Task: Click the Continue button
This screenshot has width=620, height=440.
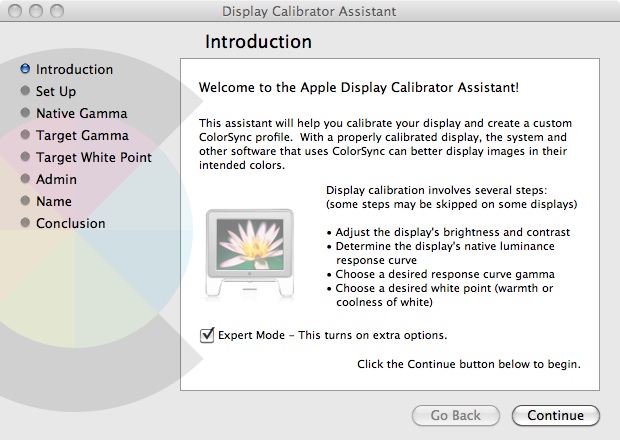Action: pos(556,415)
